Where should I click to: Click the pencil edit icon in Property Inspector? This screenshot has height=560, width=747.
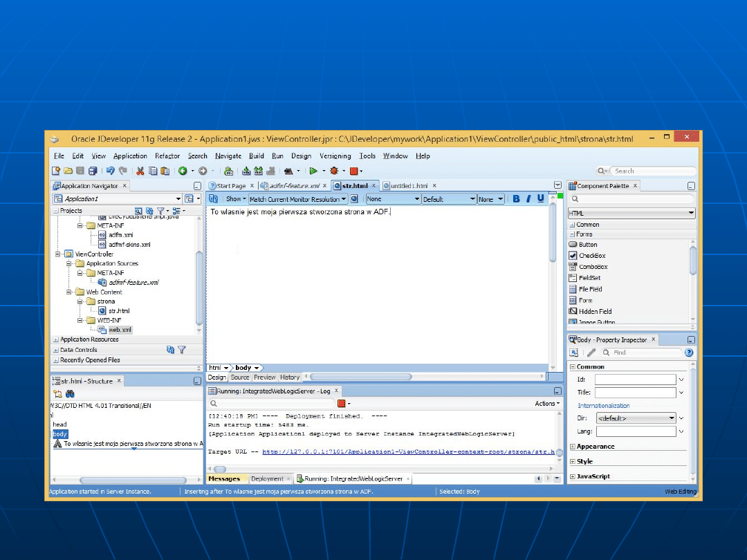[591, 353]
